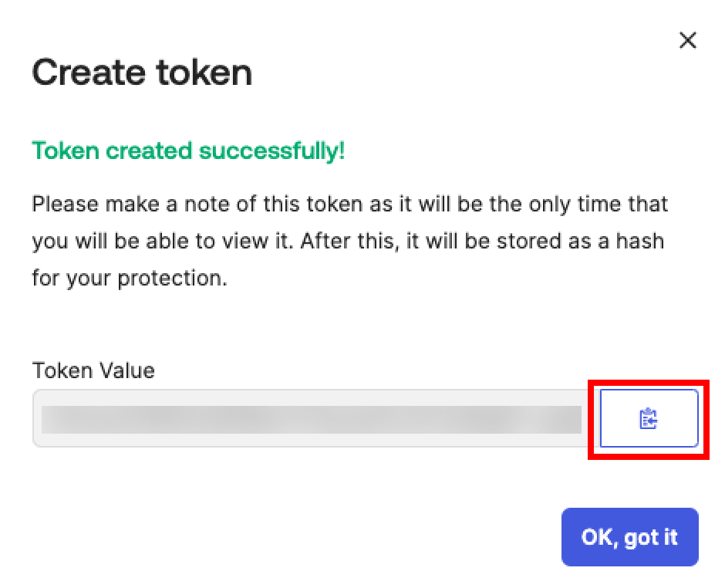The height and width of the screenshot is (588, 725).
Task: Use the copy button highlighted in red
Action: click(x=649, y=418)
